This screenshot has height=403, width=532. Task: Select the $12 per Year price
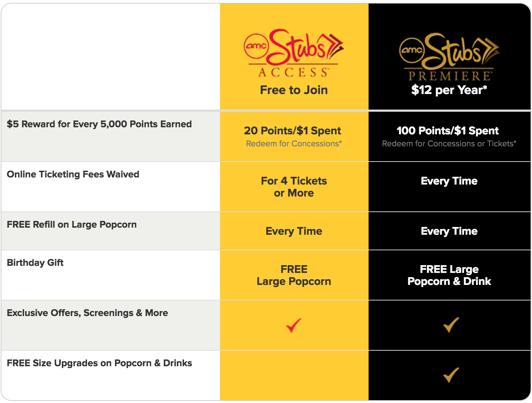click(x=449, y=90)
